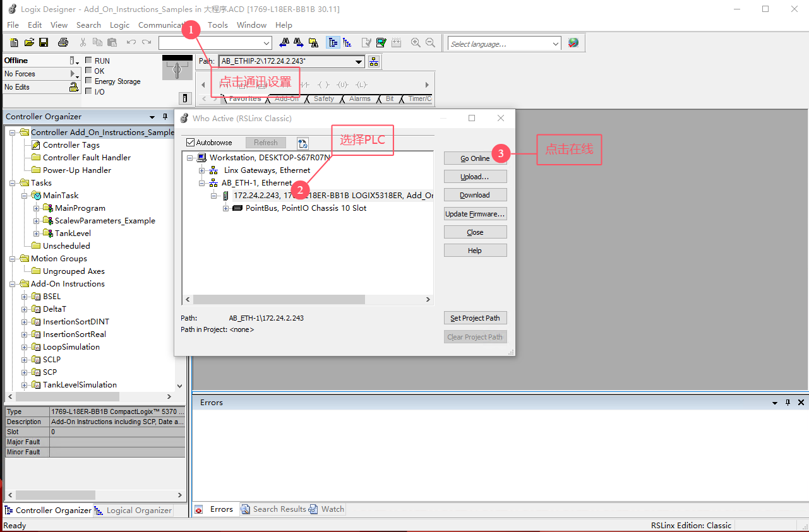This screenshot has width=809, height=532.
Task: Collapse the AB_ETH-1, Ethernet node
Action: click(202, 183)
